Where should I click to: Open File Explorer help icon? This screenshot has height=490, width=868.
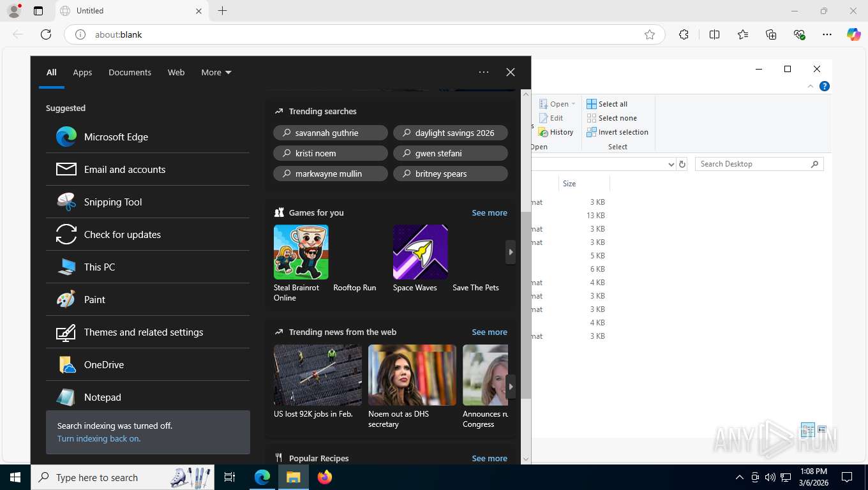[x=825, y=86]
